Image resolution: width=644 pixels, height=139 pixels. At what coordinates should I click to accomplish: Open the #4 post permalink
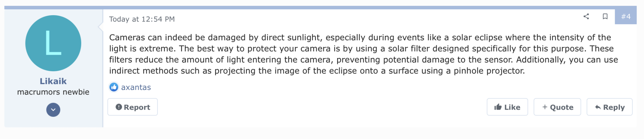pyautogui.click(x=626, y=16)
